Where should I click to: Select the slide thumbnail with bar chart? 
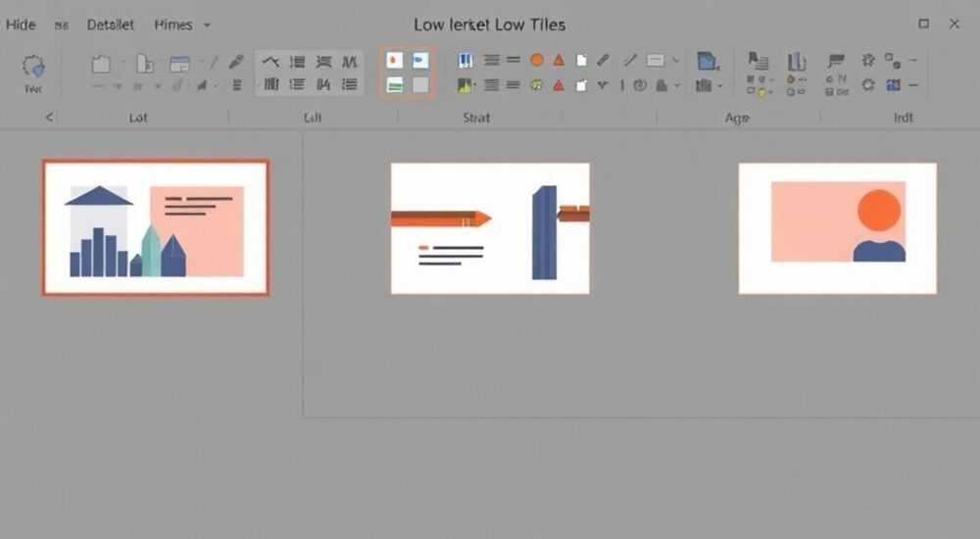tap(156, 227)
